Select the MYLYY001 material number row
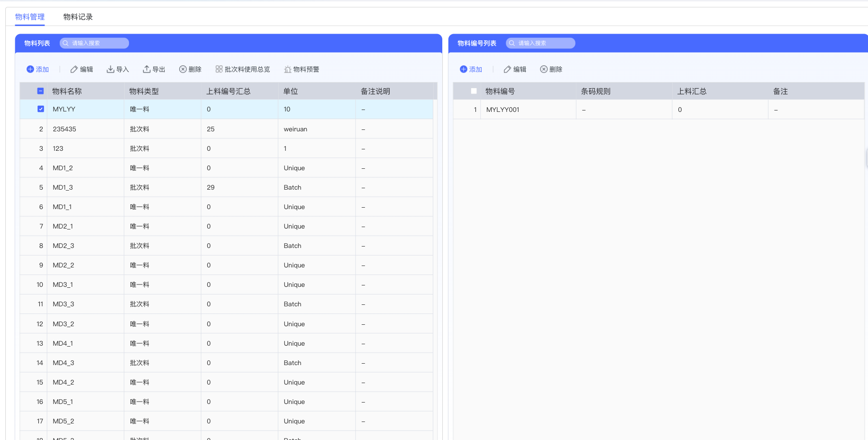The image size is (868, 440). 503,110
